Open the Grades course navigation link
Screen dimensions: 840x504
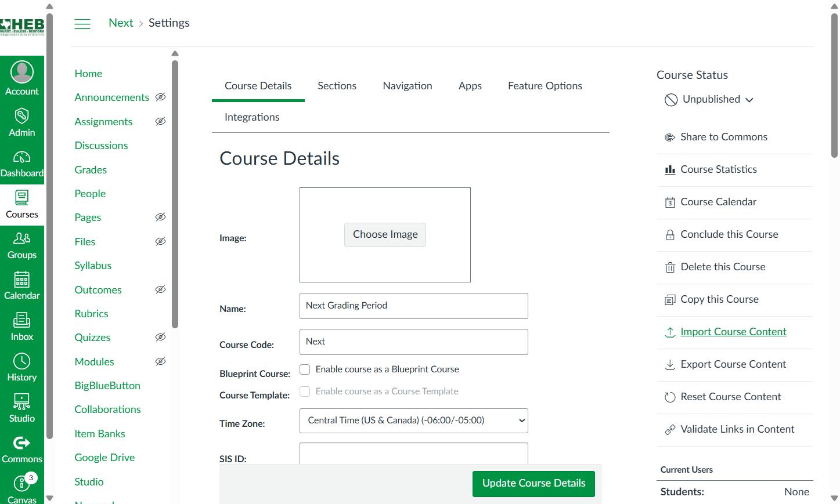pos(91,170)
